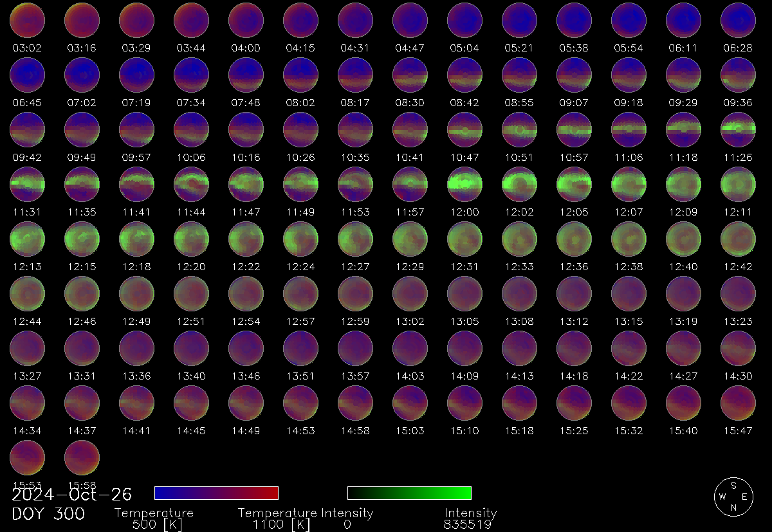The width and height of the screenshot is (772, 532).
Task: Open the 06:45 image thumbnail
Action: coord(26,74)
